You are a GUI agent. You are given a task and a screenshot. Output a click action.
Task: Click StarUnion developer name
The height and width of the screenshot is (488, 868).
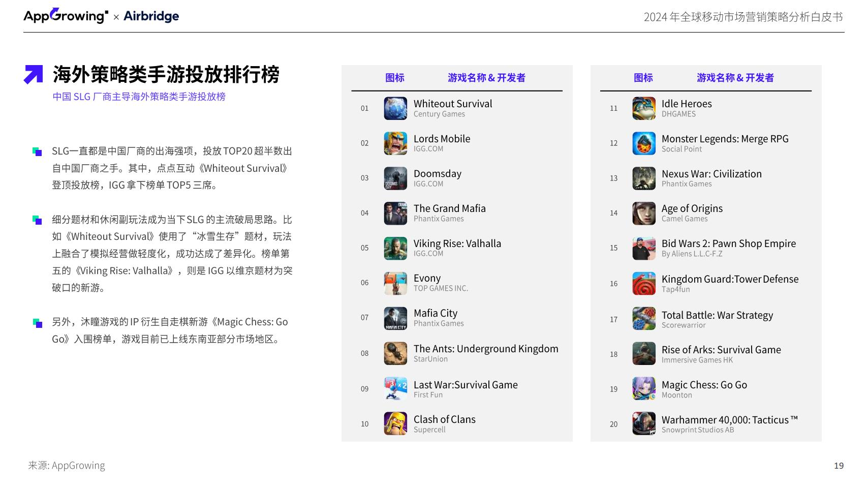[x=430, y=359]
